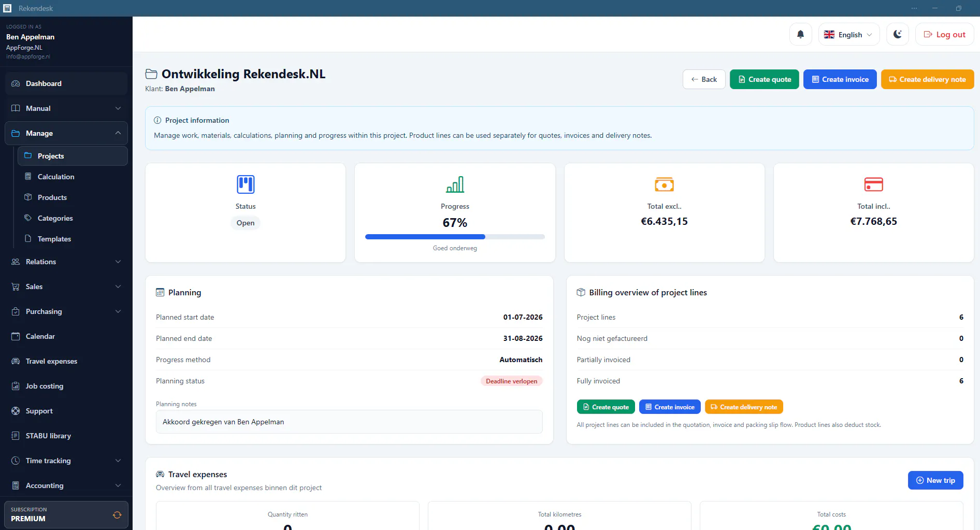Expand the Sales sidebar section
The image size is (980, 530).
[x=66, y=287]
